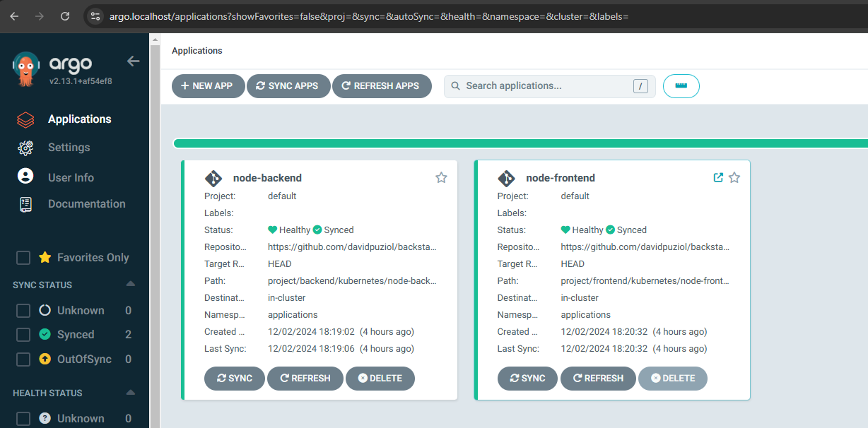Open node-frontend external link icon
Image resolution: width=868 pixels, height=428 pixels.
(718, 178)
